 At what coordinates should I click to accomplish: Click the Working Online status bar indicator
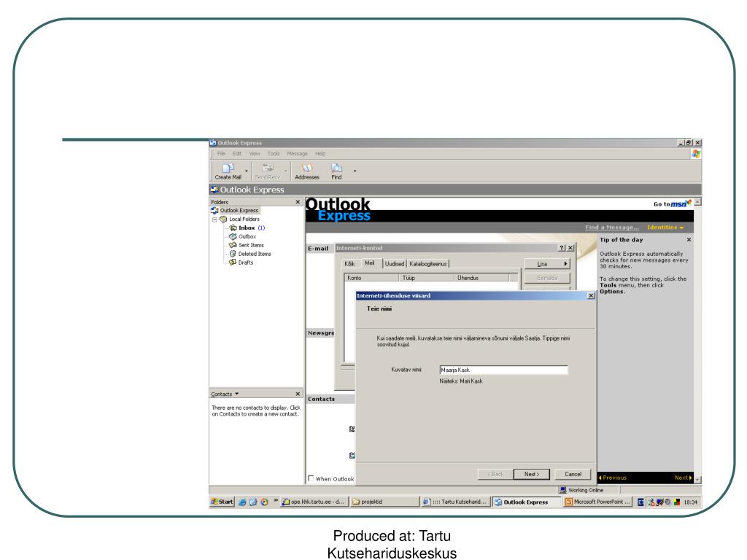click(x=581, y=490)
